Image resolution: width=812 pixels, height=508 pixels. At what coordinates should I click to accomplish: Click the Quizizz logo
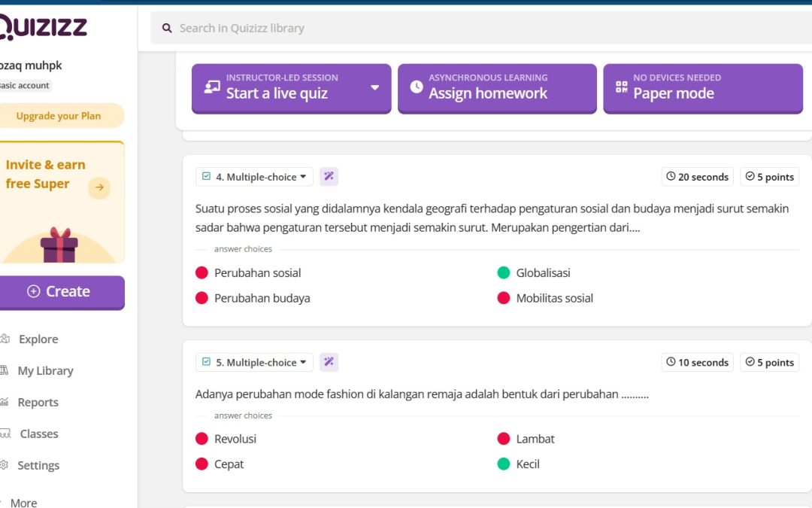(x=42, y=26)
